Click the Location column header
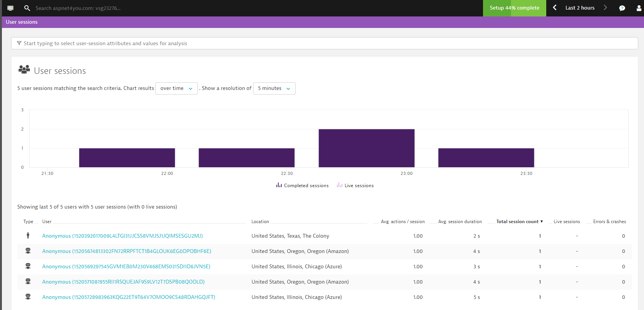 pyautogui.click(x=260, y=222)
